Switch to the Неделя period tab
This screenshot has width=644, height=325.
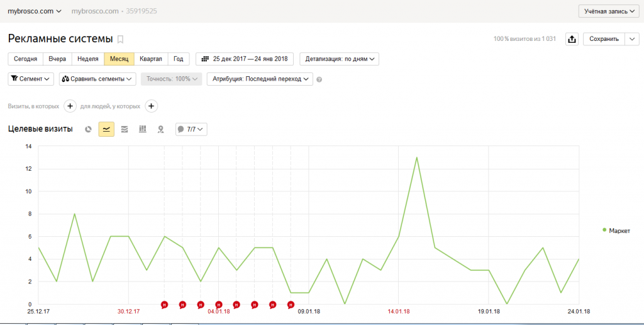click(87, 59)
